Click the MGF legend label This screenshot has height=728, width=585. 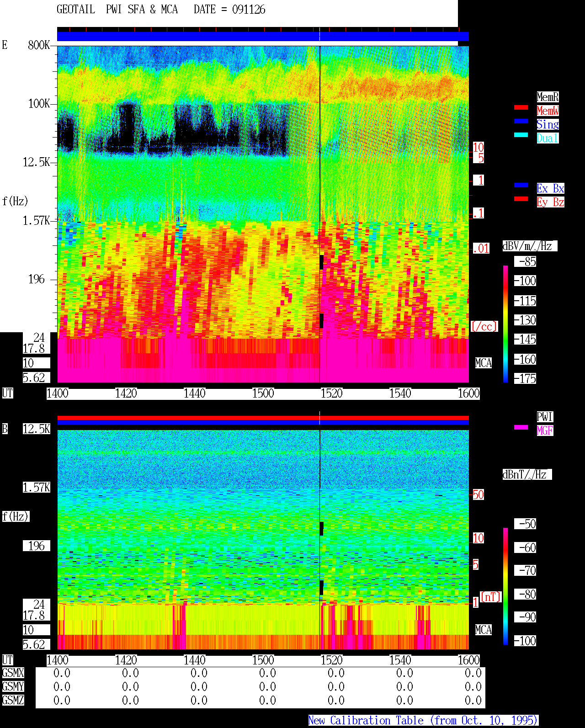(545, 430)
